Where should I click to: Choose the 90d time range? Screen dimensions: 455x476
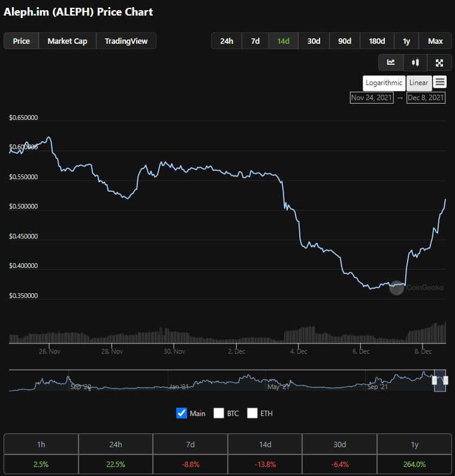pyautogui.click(x=345, y=41)
